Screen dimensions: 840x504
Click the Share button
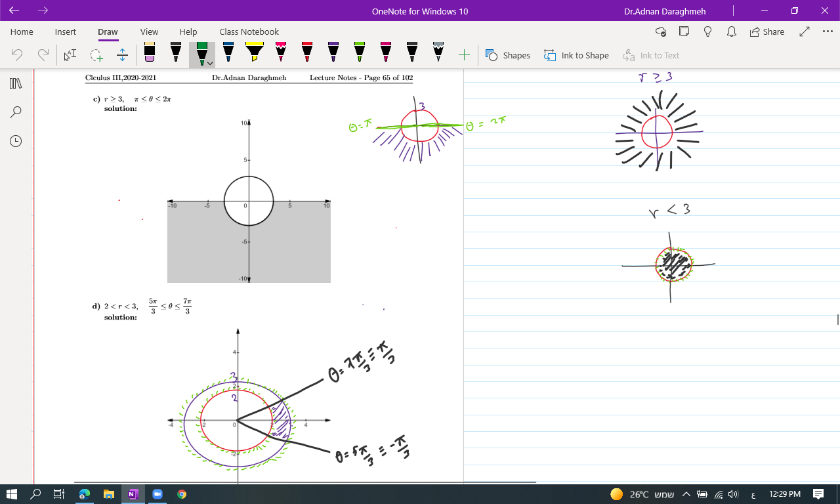[x=767, y=31]
